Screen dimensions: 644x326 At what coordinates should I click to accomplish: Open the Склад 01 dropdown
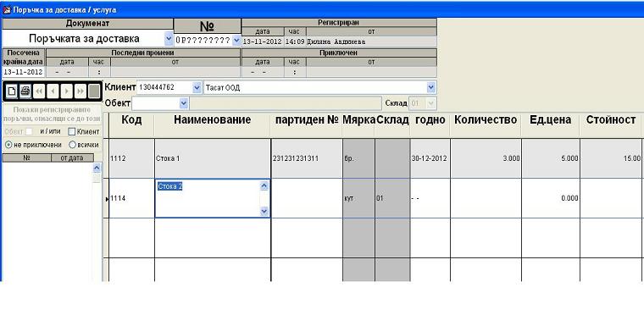pyautogui.click(x=430, y=103)
